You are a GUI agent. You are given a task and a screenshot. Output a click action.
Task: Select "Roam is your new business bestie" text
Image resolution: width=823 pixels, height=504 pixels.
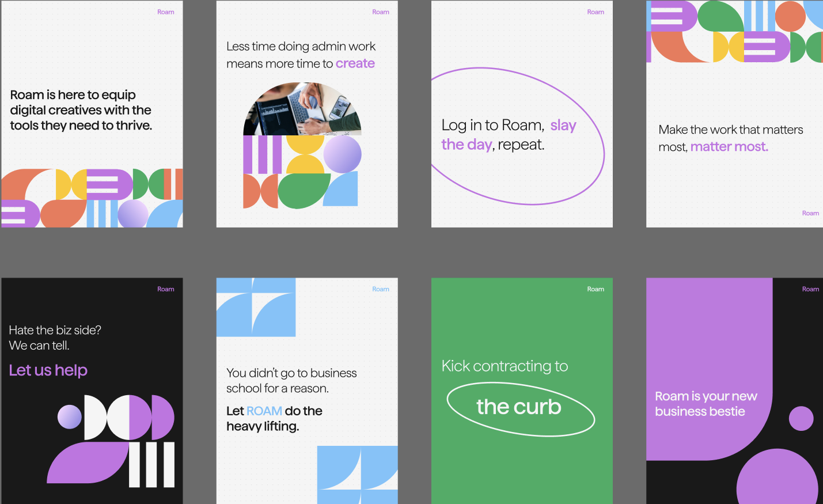click(706, 404)
